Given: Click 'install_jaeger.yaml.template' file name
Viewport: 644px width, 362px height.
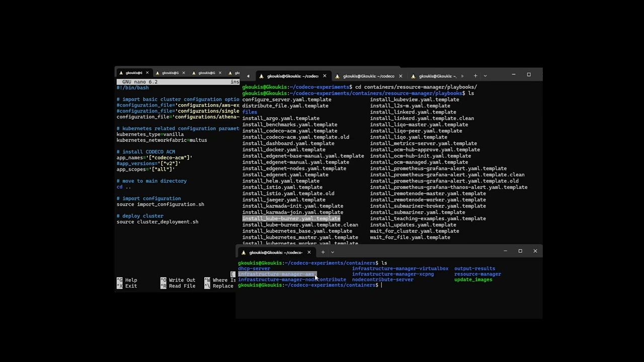Looking at the screenshot, I should [284, 200].
